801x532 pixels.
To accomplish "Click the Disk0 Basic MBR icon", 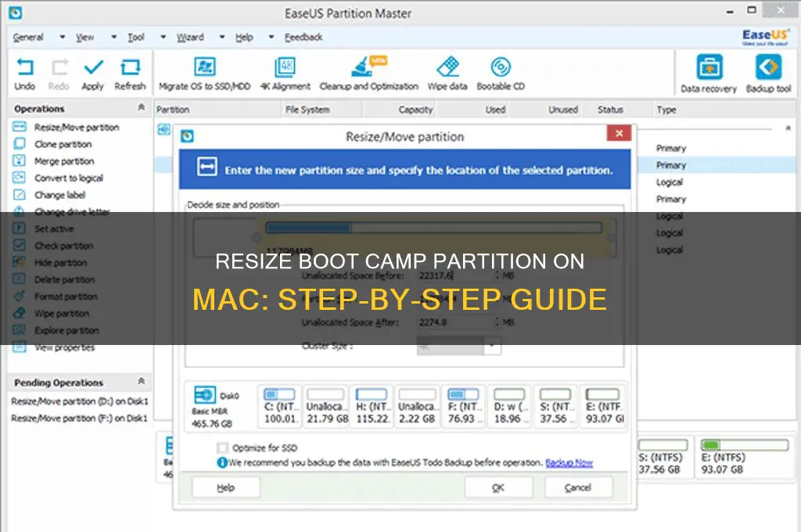I will 205,395.
